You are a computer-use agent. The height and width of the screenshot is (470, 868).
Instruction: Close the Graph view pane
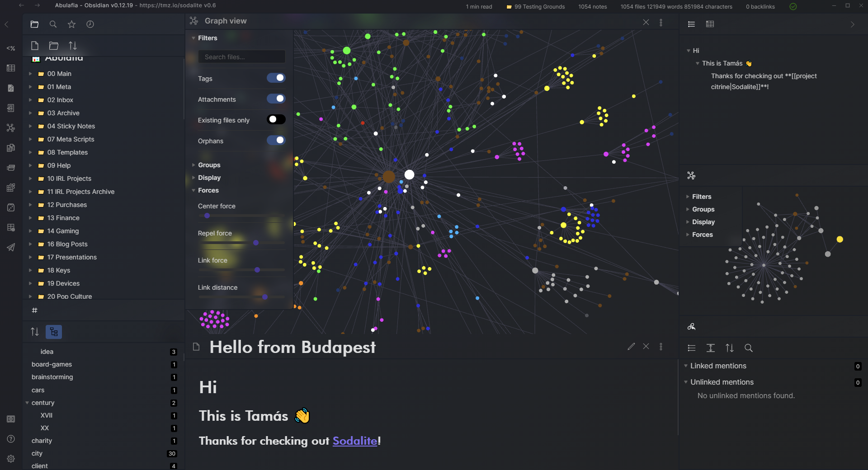(646, 22)
